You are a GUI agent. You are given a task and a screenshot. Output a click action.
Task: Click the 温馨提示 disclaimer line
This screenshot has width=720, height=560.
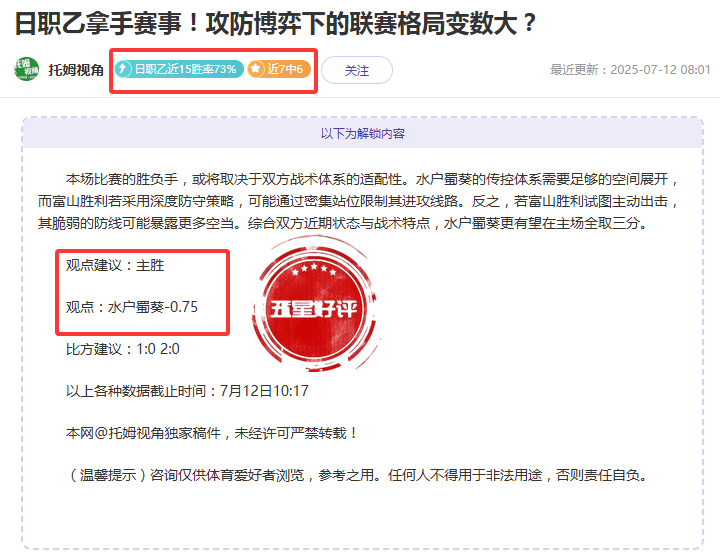click(x=359, y=475)
